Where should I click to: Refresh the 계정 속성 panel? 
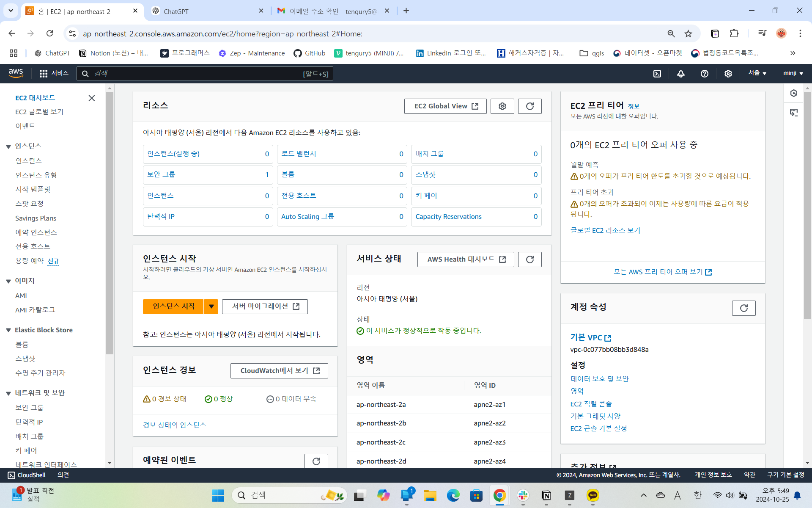744,308
